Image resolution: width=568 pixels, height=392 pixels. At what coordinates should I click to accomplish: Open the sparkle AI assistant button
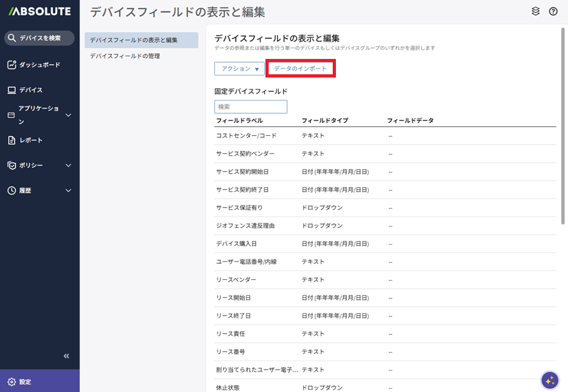[x=549, y=380]
